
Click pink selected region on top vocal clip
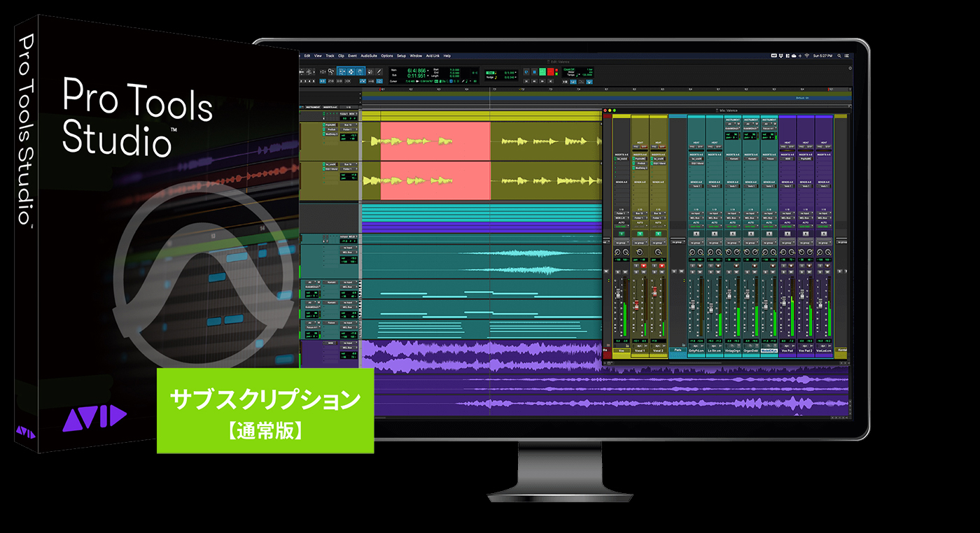coord(435,143)
